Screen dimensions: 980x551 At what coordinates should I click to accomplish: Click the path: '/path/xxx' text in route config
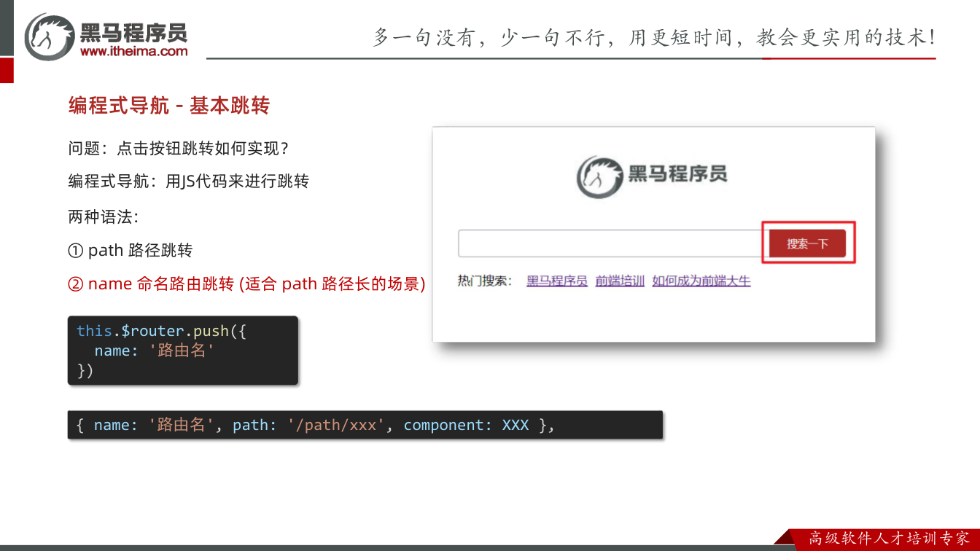(x=308, y=425)
